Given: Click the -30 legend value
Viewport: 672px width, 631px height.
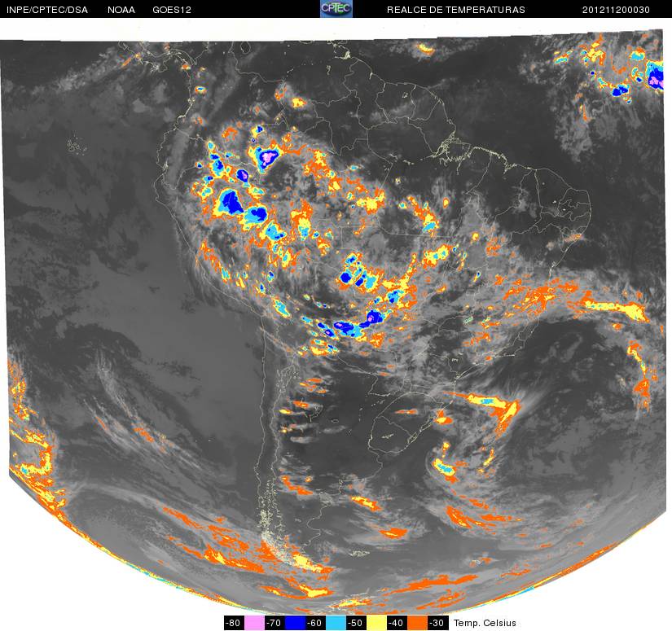Looking at the screenshot, I should tap(438, 623).
